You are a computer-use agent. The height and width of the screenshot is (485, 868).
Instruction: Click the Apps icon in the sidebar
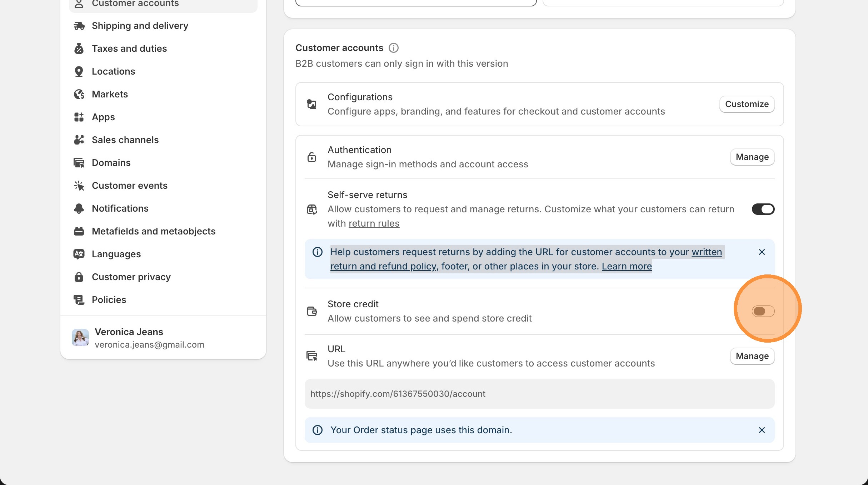[x=79, y=117]
